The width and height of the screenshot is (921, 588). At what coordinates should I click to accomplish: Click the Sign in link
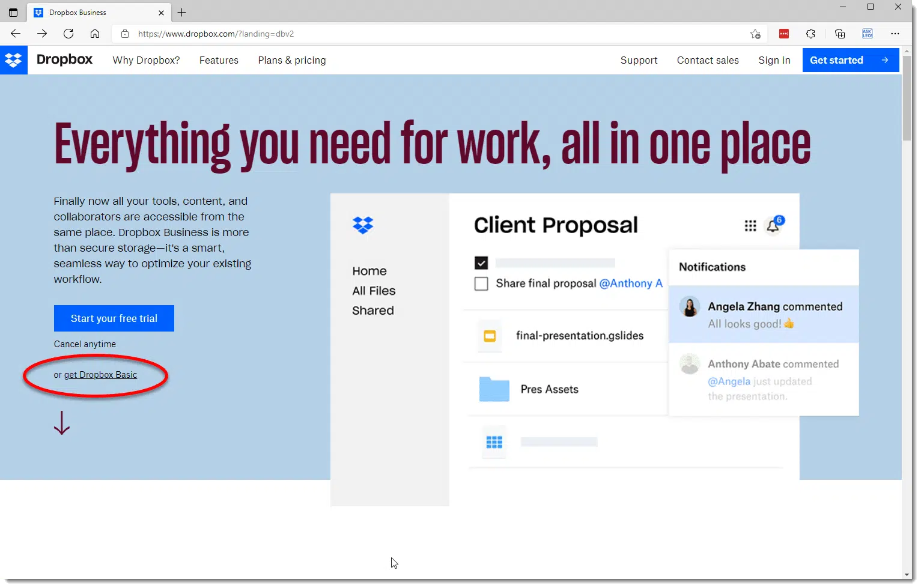(774, 60)
